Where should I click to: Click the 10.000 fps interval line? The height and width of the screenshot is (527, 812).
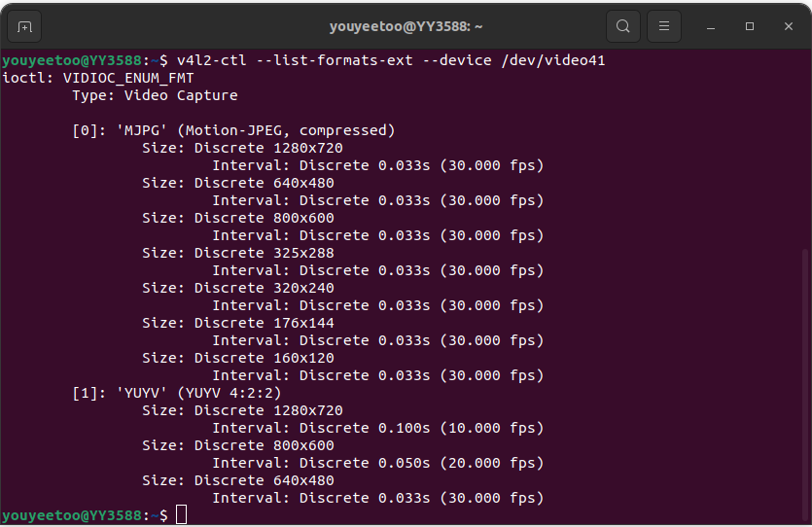tap(377, 428)
